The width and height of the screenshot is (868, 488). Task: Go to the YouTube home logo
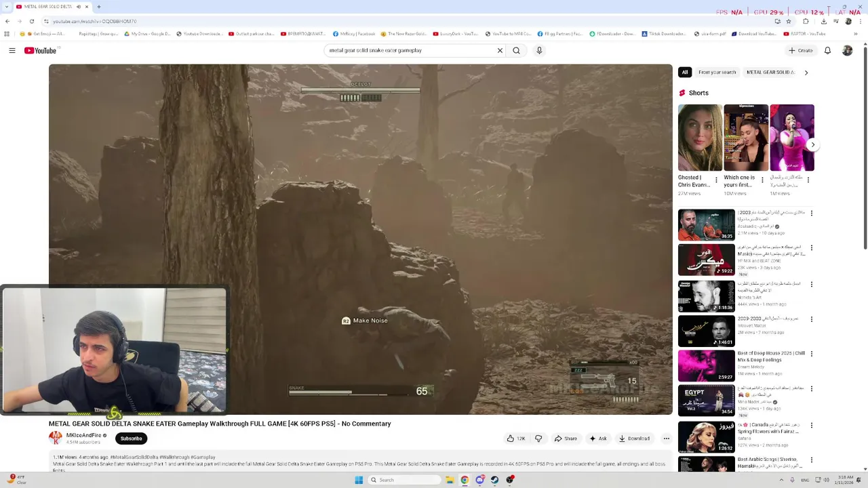click(40, 50)
